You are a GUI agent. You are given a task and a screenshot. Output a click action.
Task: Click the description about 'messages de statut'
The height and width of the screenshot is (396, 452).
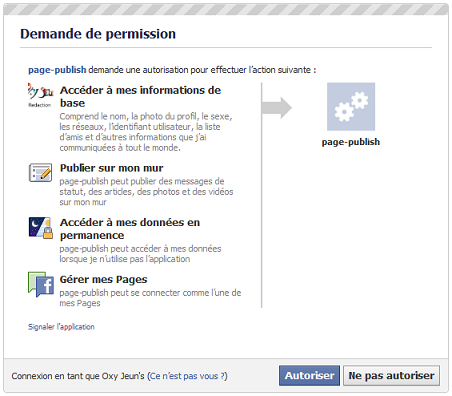(146, 192)
